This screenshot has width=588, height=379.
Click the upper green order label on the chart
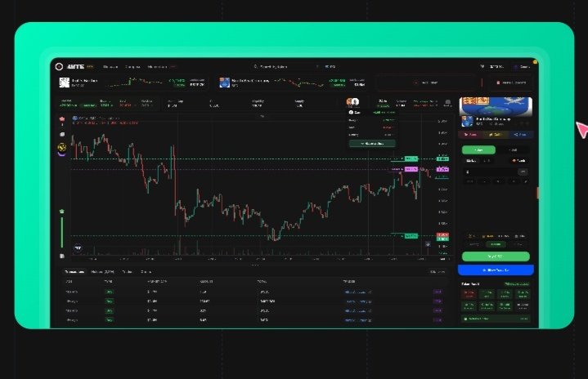click(411, 158)
